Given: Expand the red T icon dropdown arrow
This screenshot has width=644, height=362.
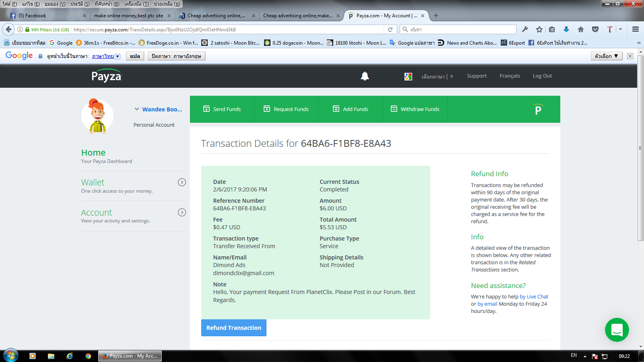Looking at the screenshot, I should [620, 29].
